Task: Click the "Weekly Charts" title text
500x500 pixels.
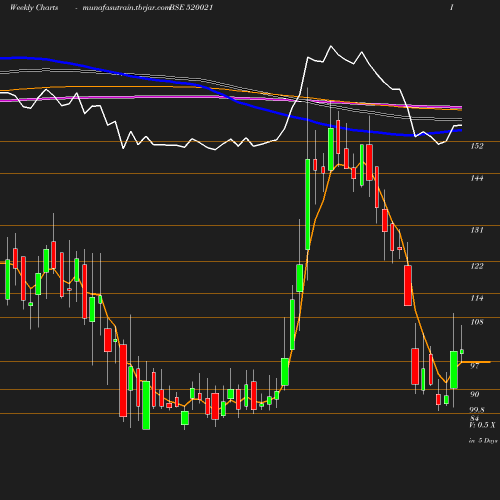Action: (x=34, y=7)
